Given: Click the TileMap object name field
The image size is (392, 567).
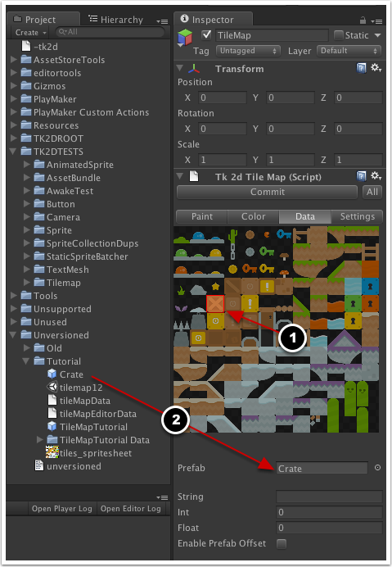Looking at the screenshot, I should point(272,35).
